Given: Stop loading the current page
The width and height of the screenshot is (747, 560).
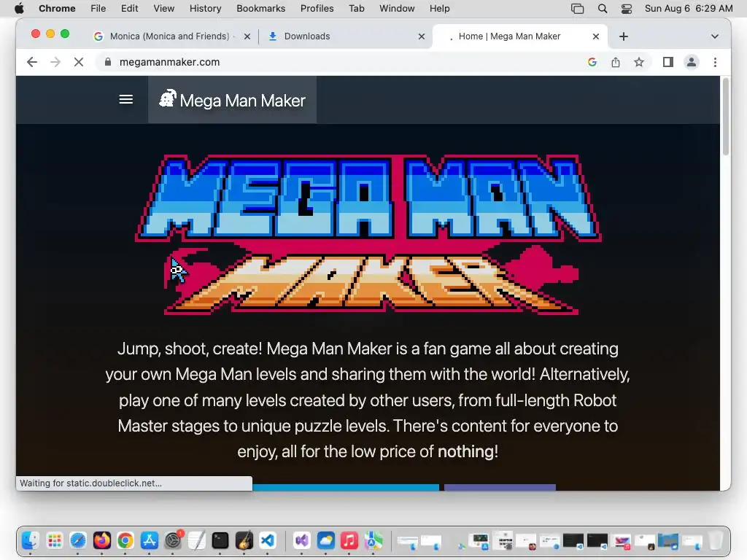Looking at the screenshot, I should tap(79, 62).
